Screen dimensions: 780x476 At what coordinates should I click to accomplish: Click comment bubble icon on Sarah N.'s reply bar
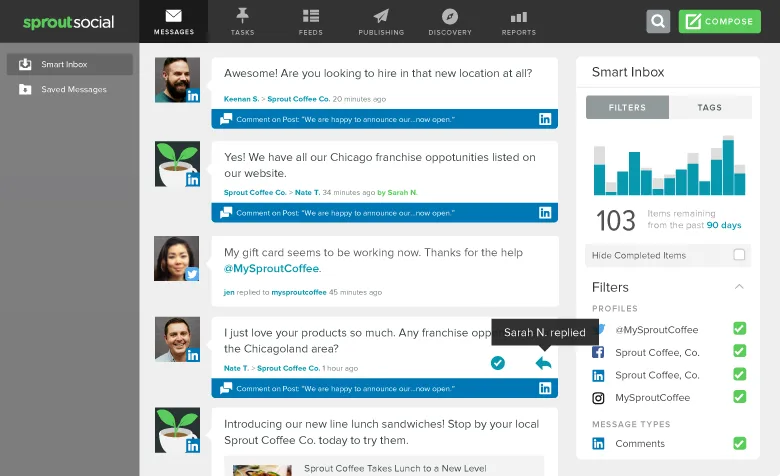pos(226,213)
